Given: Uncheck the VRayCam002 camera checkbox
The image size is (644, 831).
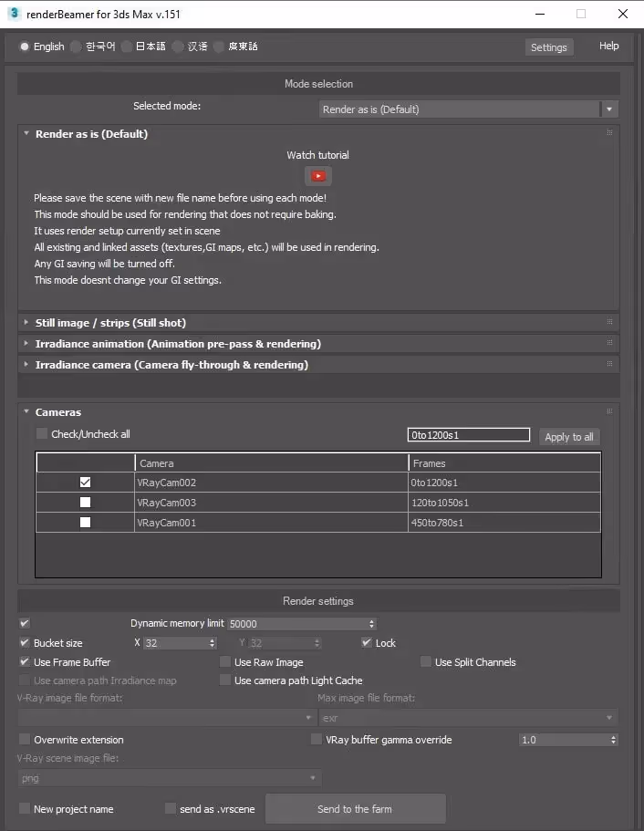Looking at the screenshot, I should (x=85, y=483).
